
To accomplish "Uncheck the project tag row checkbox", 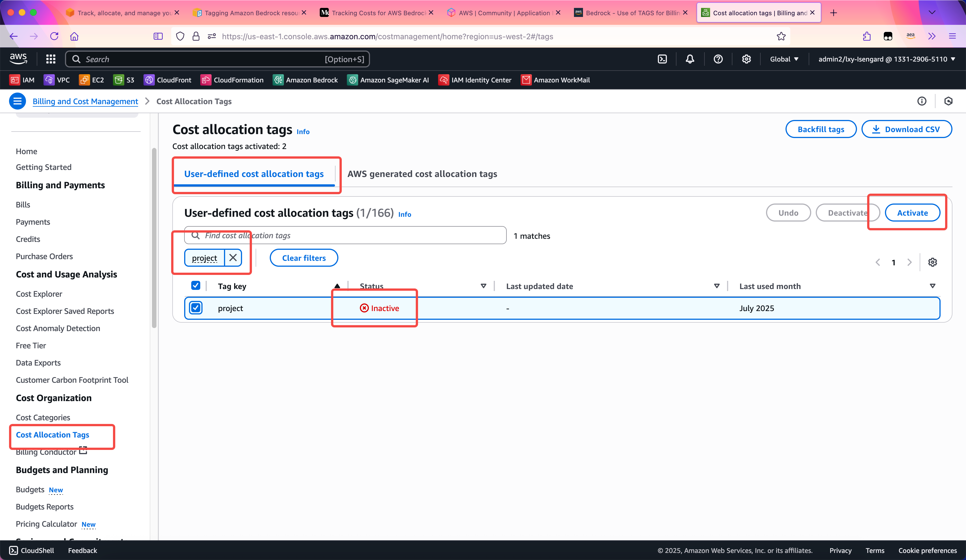I will (x=195, y=308).
